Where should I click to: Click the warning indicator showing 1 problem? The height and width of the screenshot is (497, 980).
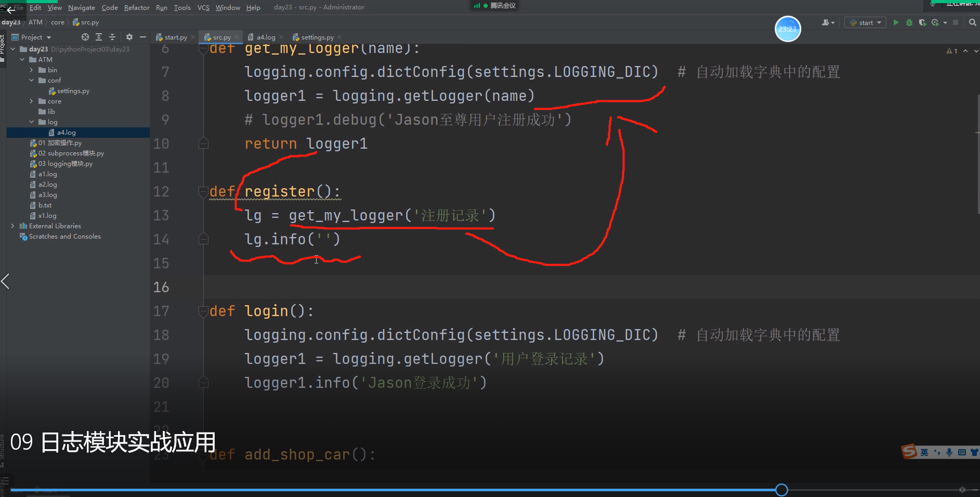click(951, 51)
